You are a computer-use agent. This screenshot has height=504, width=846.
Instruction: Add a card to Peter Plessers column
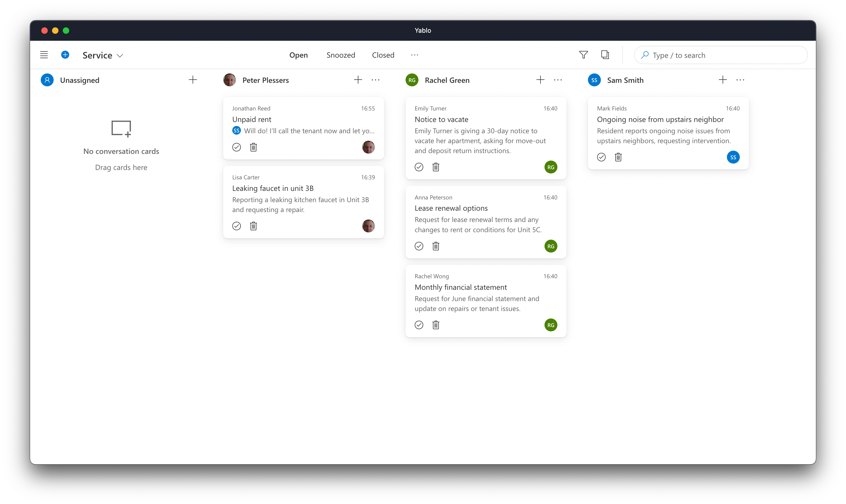358,79
